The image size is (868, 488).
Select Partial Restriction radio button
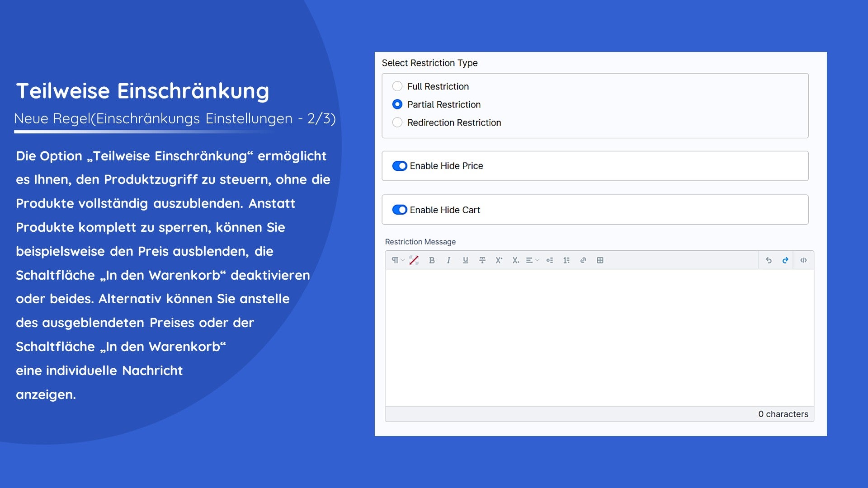coord(397,104)
